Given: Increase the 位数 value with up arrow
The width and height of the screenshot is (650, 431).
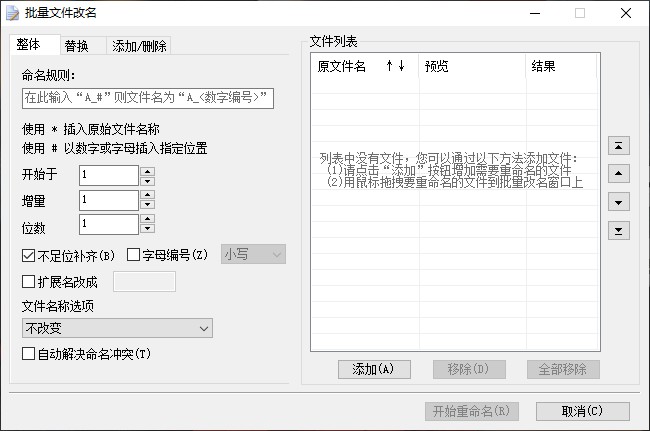Looking at the screenshot, I should (148, 219).
